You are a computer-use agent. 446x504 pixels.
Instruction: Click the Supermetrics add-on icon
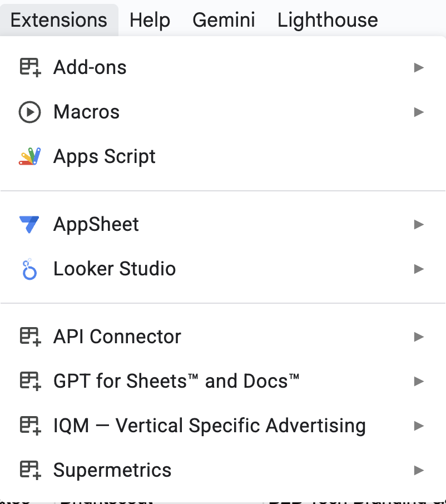(30, 470)
